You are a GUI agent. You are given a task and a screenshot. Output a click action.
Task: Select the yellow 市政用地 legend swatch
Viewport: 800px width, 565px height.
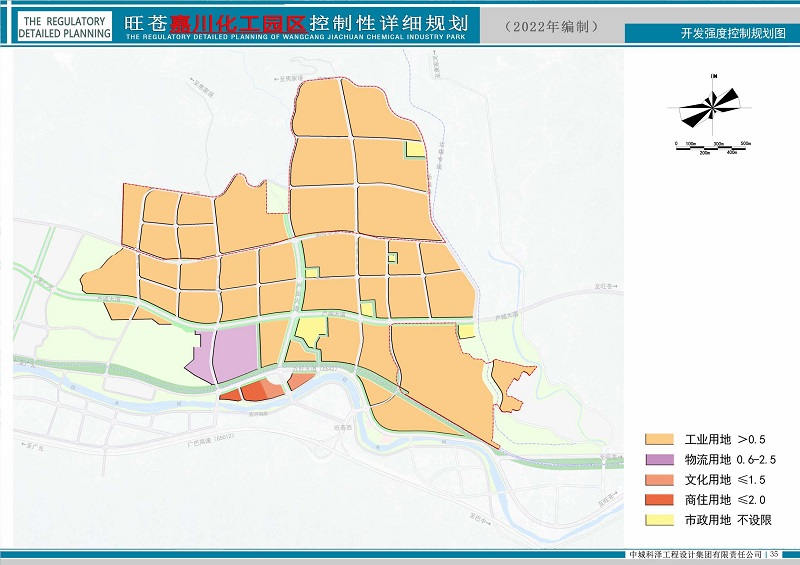point(658,519)
